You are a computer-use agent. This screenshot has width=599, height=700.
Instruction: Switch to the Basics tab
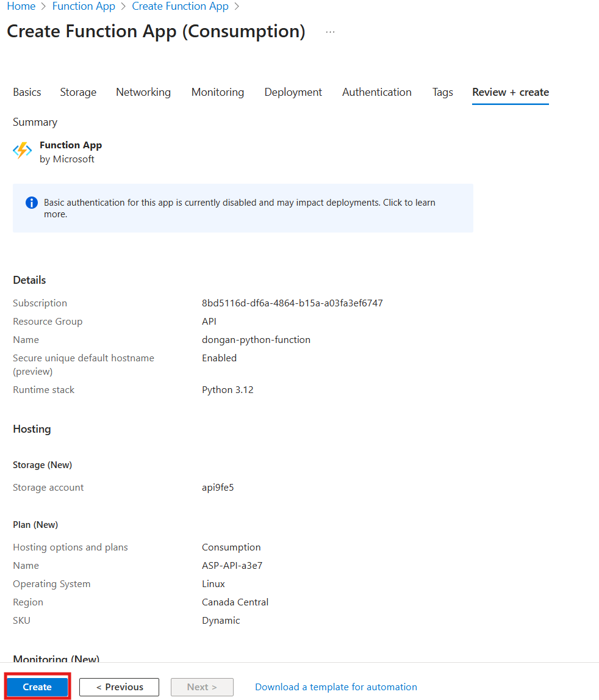point(27,92)
